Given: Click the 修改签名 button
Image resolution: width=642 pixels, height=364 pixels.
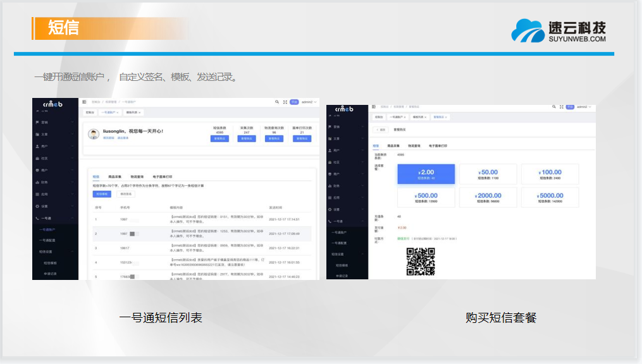Looking at the screenshot, I should tap(127, 194).
